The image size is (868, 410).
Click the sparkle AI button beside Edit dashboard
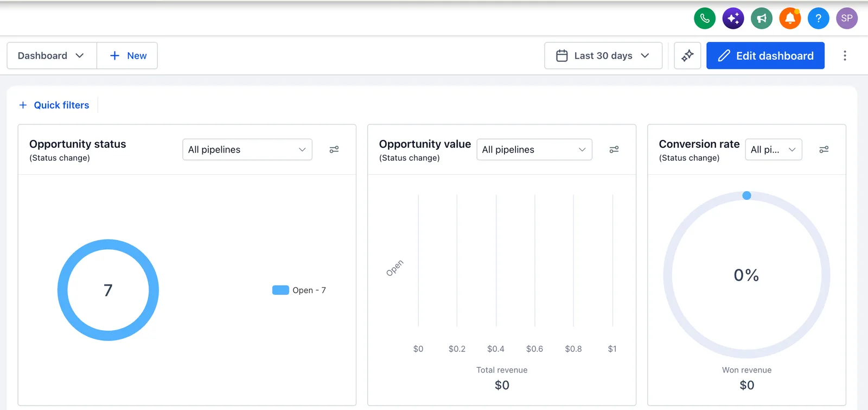687,55
